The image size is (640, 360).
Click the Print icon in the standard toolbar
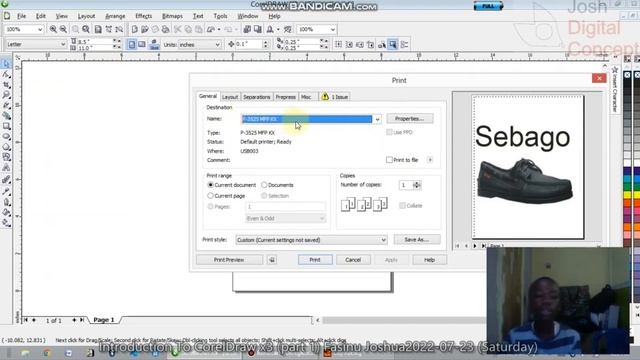[165, 29]
